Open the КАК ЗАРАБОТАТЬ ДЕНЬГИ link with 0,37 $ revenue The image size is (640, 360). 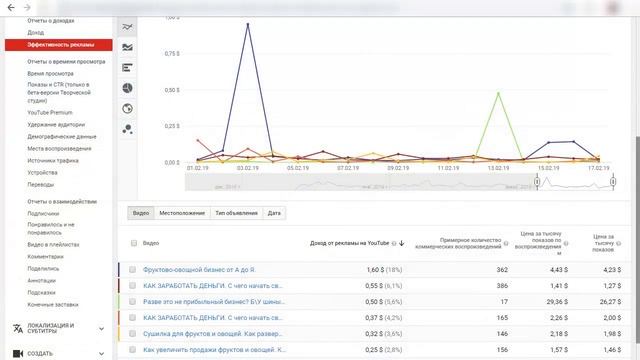(x=213, y=318)
